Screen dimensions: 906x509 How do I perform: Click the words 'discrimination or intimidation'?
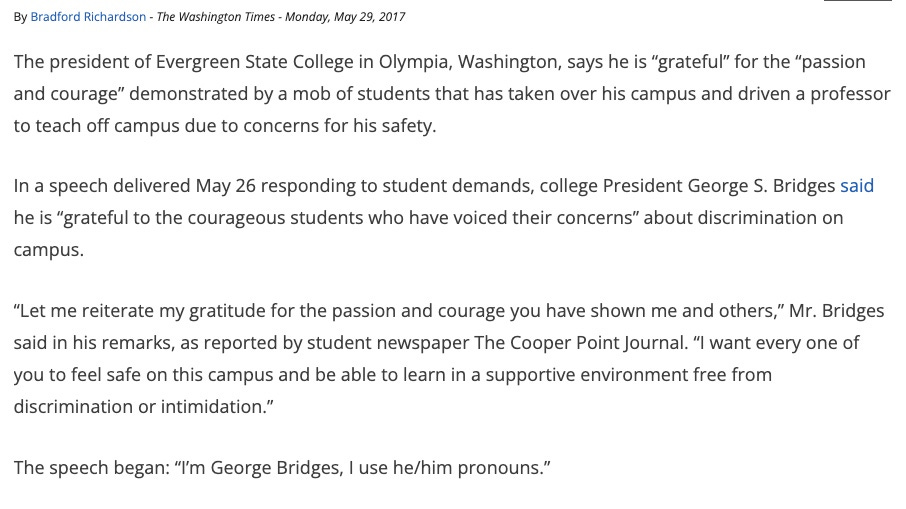[139, 407]
